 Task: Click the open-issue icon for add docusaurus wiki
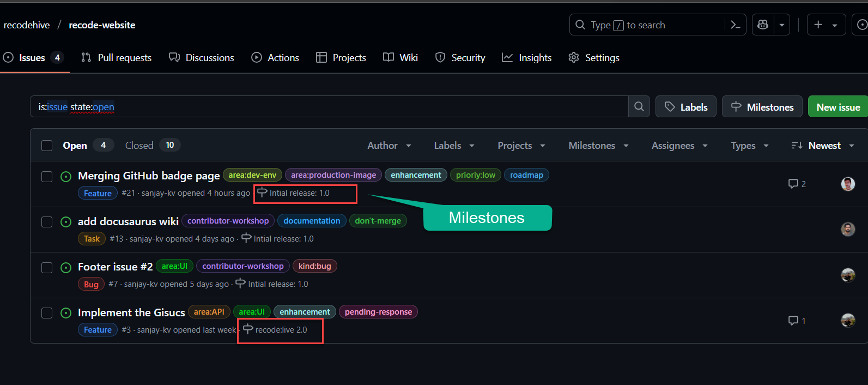tap(66, 222)
